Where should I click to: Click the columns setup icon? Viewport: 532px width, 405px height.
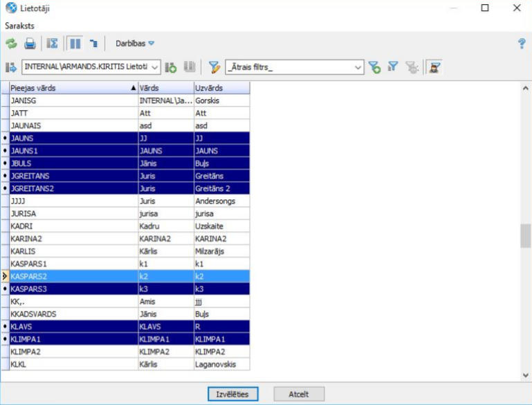pyautogui.click(x=190, y=66)
